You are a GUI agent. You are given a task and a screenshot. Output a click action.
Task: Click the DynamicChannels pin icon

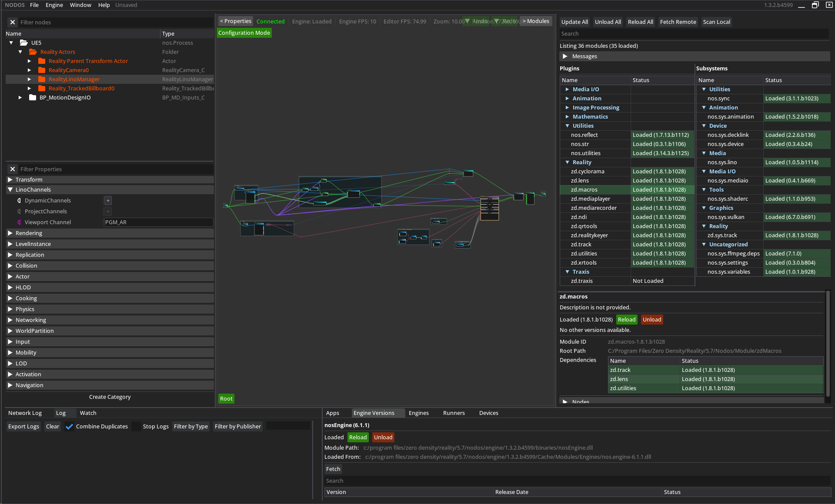[19, 200]
